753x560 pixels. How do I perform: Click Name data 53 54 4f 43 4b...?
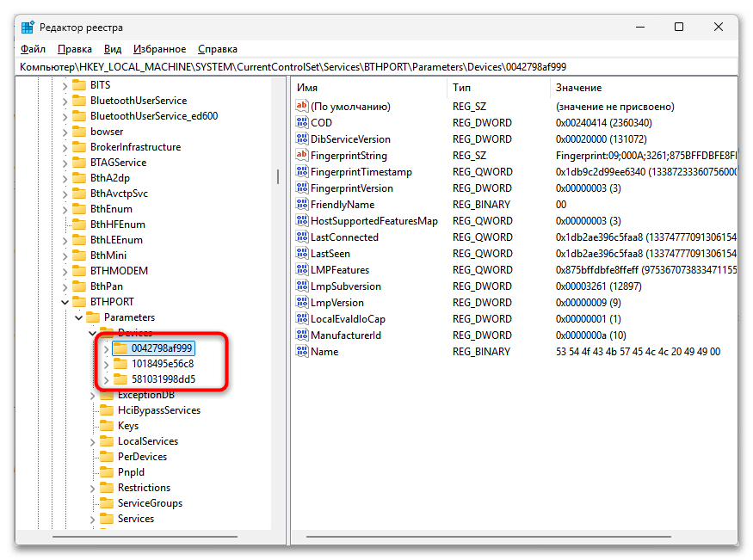coord(638,351)
